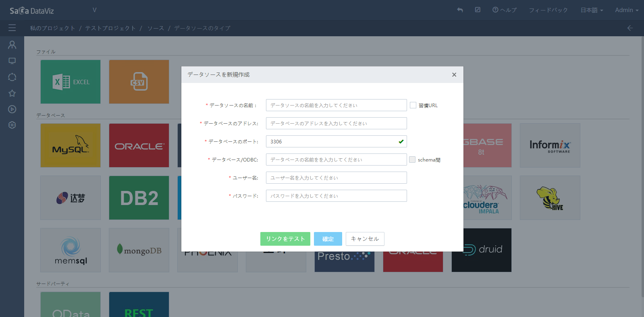Select the mongoDB database tile
Image resolution: width=644 pixels, height=317 pixels.
tap(139, 250)
